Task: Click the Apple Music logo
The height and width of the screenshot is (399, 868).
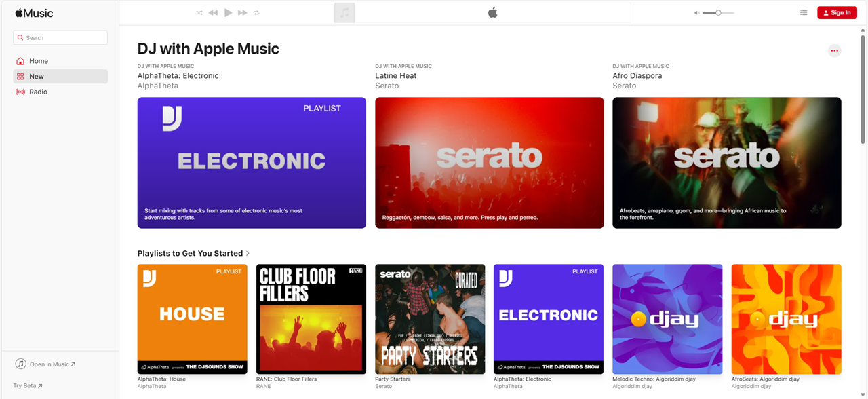Action: [34, 13]
